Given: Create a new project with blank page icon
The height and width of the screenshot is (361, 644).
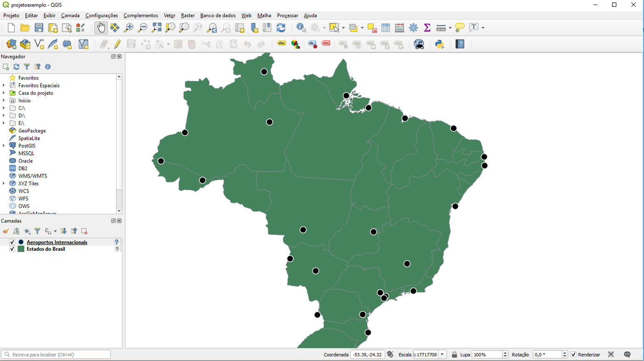Looking at the screenshot, I should pyautogui.click(x=11, y=28).
